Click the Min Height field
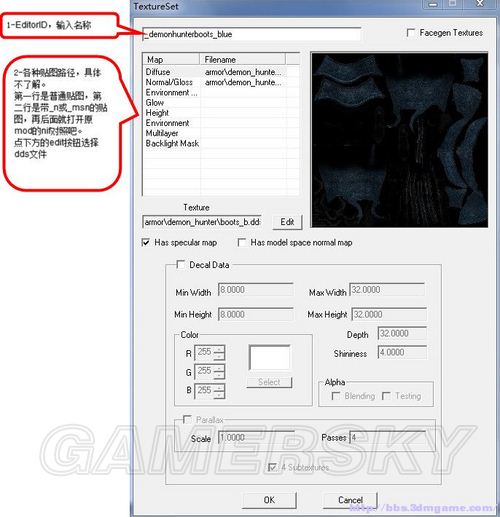500x517 pixels. (256, 314)
